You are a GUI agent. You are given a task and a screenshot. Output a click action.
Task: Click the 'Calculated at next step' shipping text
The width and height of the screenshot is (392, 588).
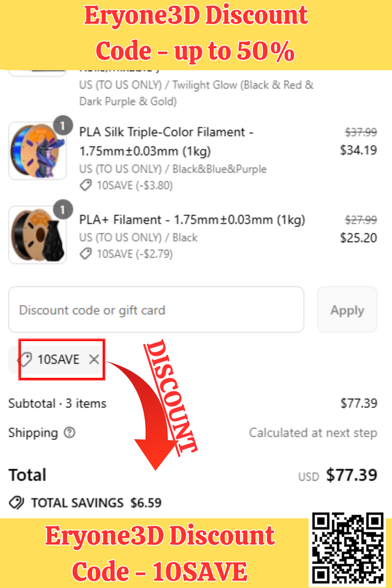pos(313,433)
